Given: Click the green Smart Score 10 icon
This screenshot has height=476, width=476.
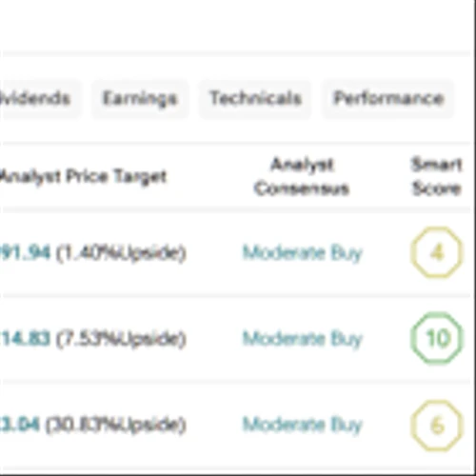Looking at the screenshot, I should pos(437,338).
